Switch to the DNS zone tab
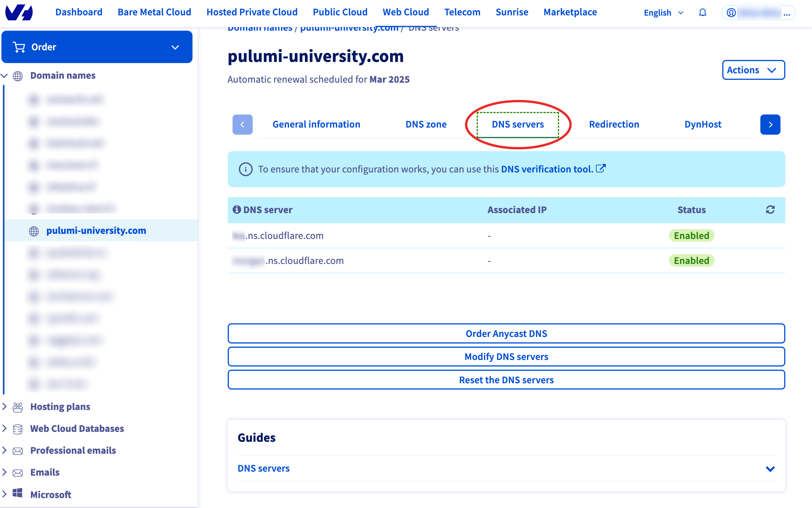Image resolution: width=812 pixels, height=508 pixels. [x=425, y=124]
